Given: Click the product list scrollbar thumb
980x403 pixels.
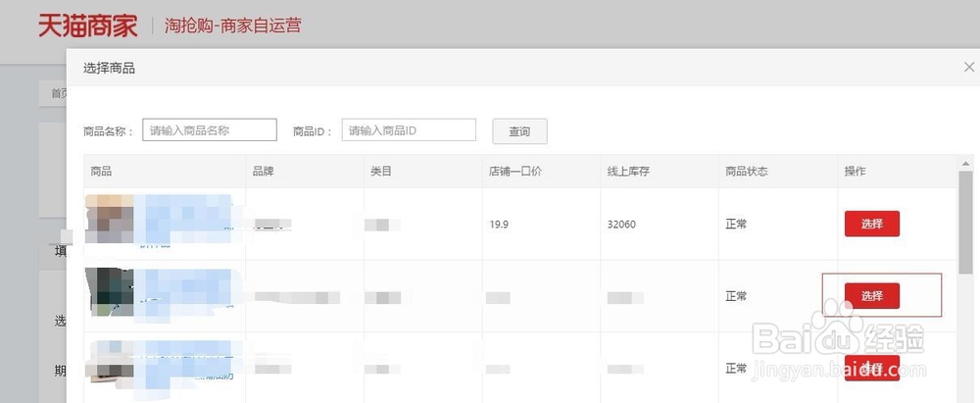Looking at the screenshot, I should pyautogui.click(x=965, y=223).
